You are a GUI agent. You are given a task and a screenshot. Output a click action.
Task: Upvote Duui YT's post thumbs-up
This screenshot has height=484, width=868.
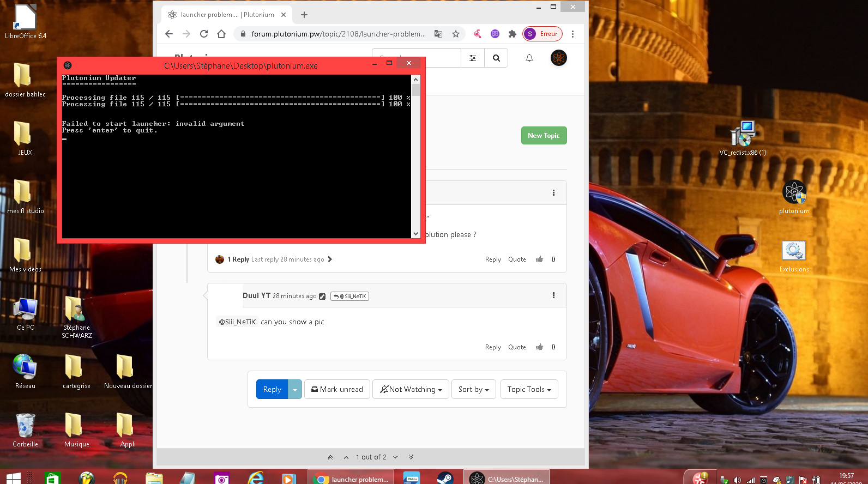[x=539, y=347]
